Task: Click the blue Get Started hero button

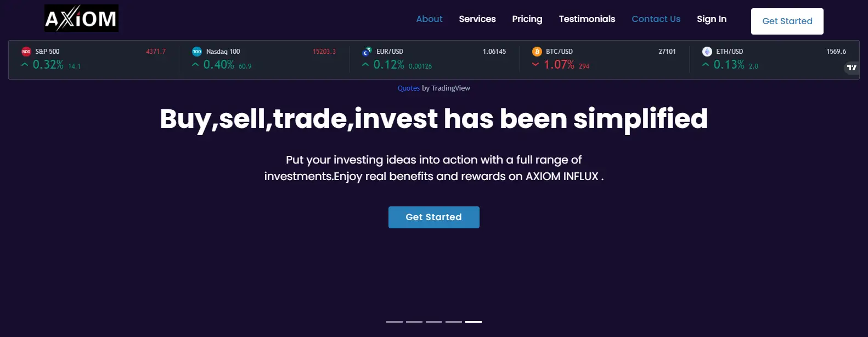Action: [x=434, y=217]
